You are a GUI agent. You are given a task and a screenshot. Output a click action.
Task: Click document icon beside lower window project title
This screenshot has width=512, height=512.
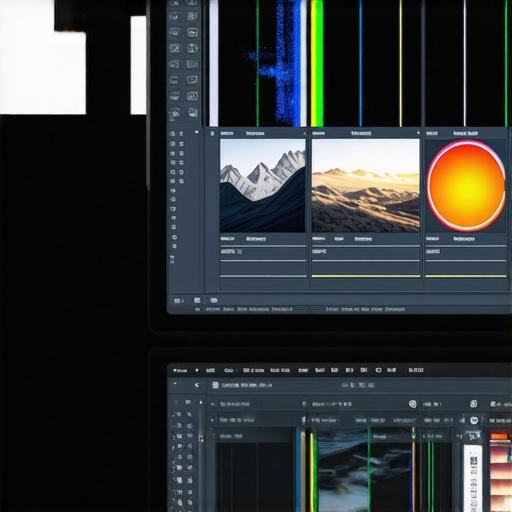click(x=215, y=385)
